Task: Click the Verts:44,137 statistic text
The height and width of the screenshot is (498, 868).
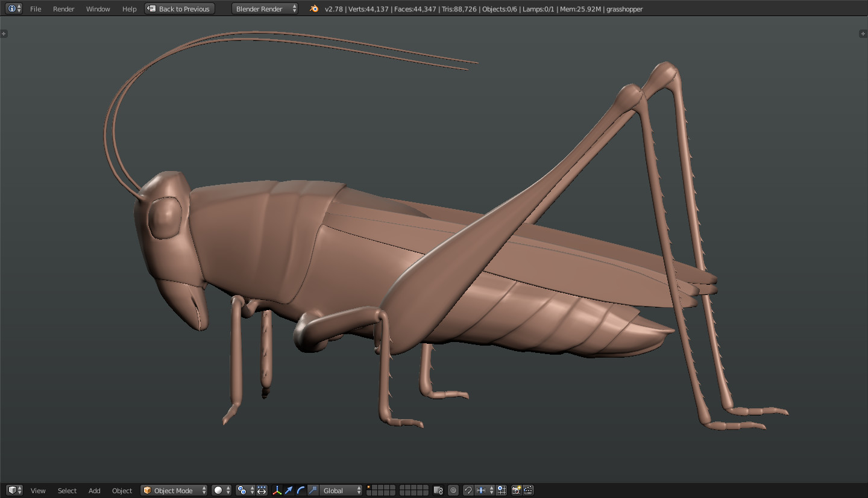Action: [368, 9]
